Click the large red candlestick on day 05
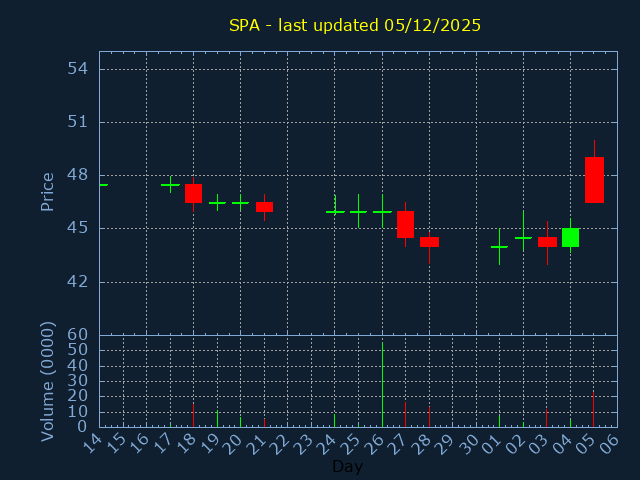Screen dimensions: 640x480 594,180
